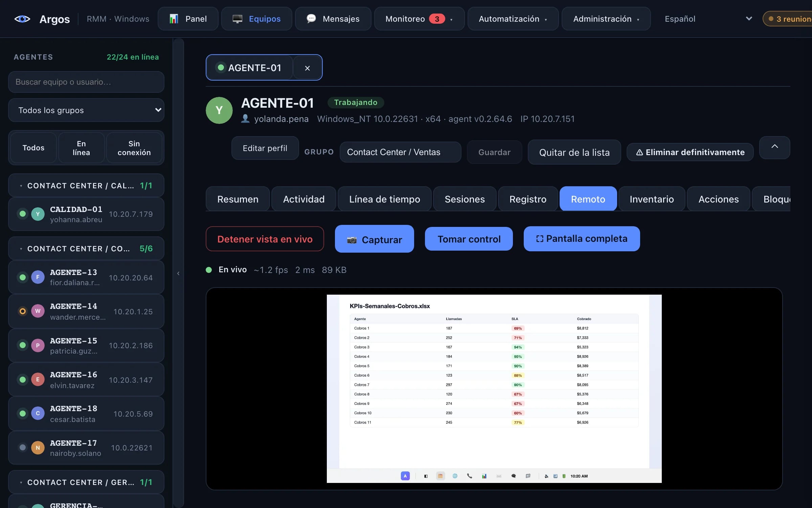Click the green Y profile avatar

pos(219,110)
